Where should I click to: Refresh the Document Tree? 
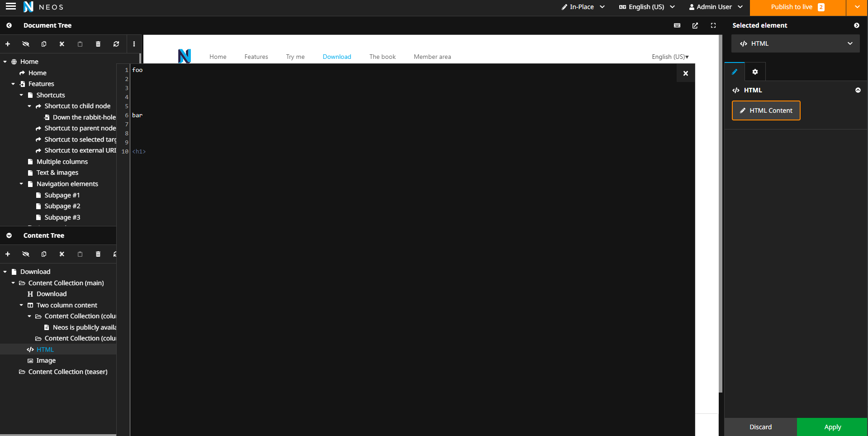[116, 44]
